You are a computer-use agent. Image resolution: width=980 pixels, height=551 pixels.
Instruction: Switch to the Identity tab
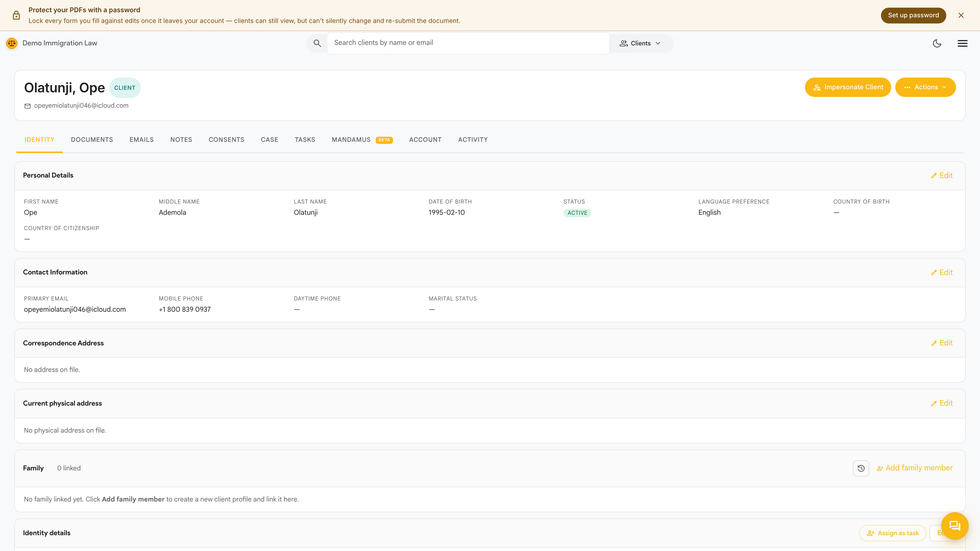[40, 140]
